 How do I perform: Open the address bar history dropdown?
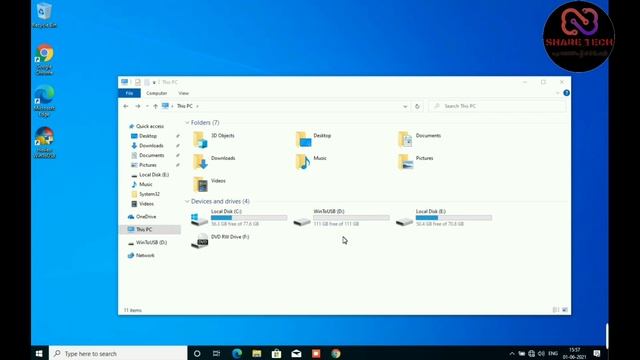tap(405, 107)
